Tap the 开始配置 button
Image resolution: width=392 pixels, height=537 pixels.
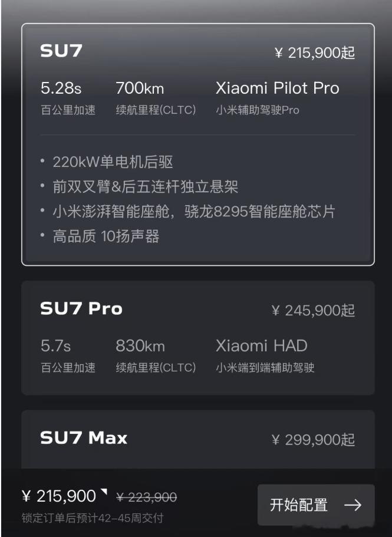316,505
